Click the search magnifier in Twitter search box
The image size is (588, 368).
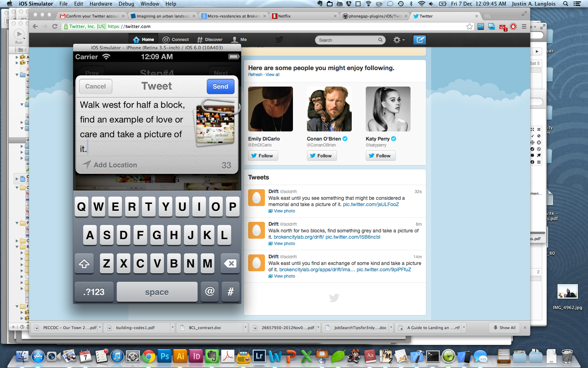click(380, 40)
